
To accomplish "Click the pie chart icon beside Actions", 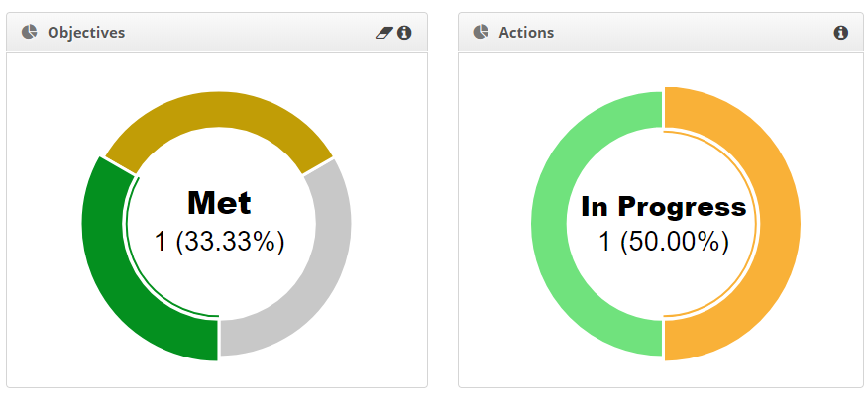I will pos(481,32).
